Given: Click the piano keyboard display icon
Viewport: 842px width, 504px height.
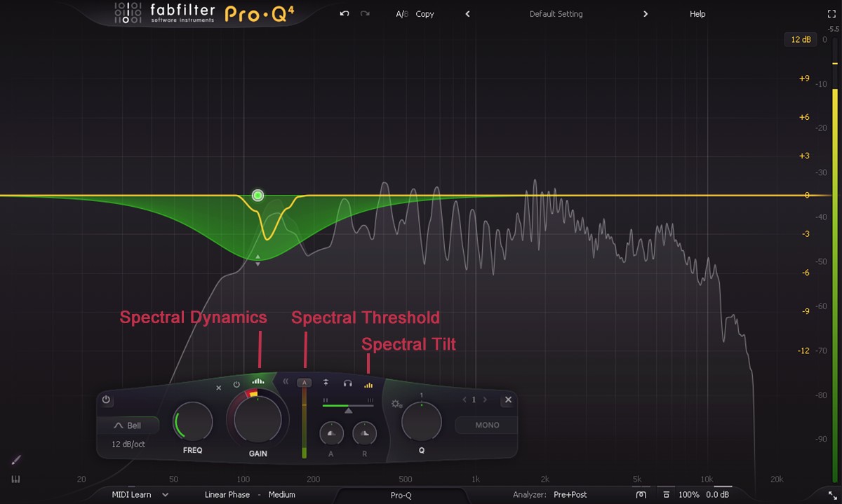Looking at the screenshot, I should [16, 479].
